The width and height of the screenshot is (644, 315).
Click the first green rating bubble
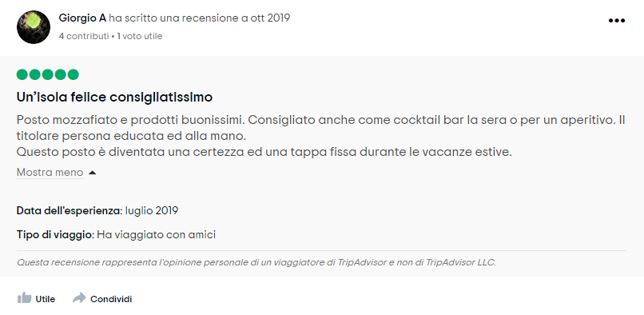tap(22, 74)
